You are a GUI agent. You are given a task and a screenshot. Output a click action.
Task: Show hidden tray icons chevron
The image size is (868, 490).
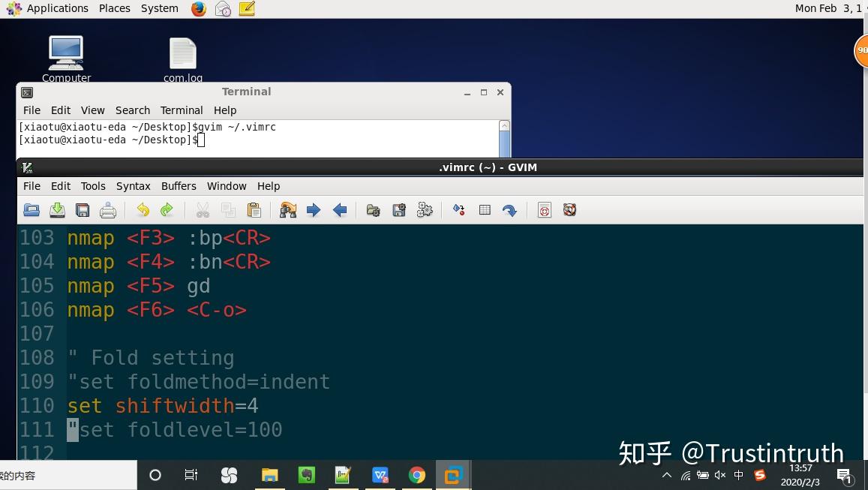click(x=667, y=475)
